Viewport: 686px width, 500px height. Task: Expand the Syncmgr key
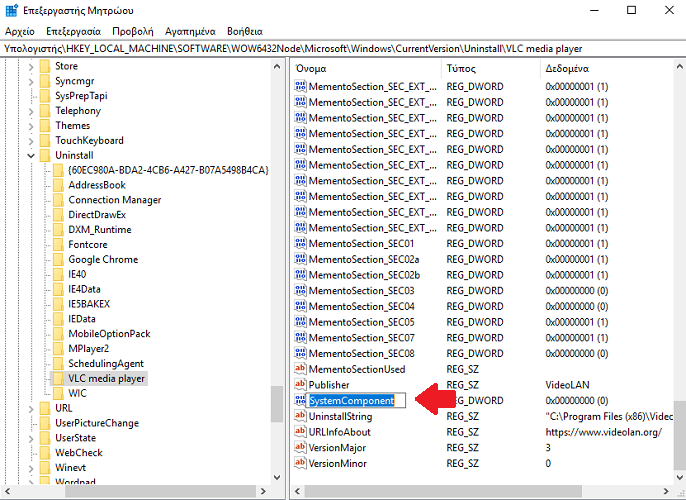pyautogui.click(x=31, y=82)
